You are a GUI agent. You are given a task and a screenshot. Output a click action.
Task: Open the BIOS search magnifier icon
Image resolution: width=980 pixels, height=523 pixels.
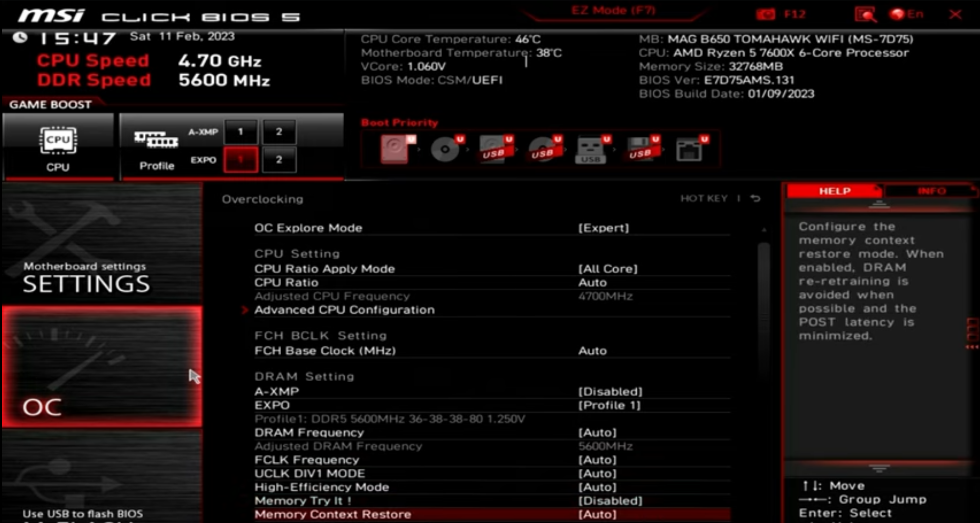click(865, 14)
